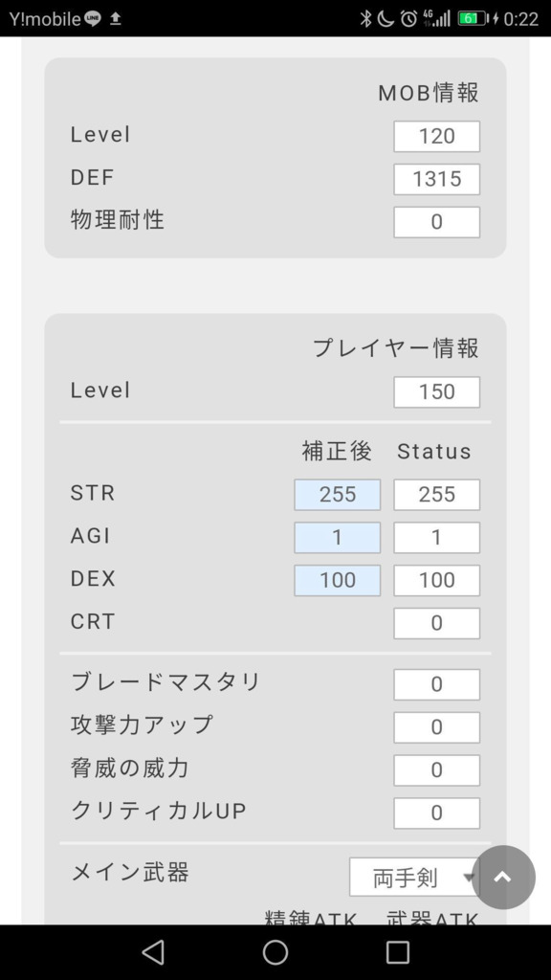This screenshot has height=980, width=551.
Task: Tap the LINE notification icon in status bar
Action: pyautogui.click(x=93, y=19)
